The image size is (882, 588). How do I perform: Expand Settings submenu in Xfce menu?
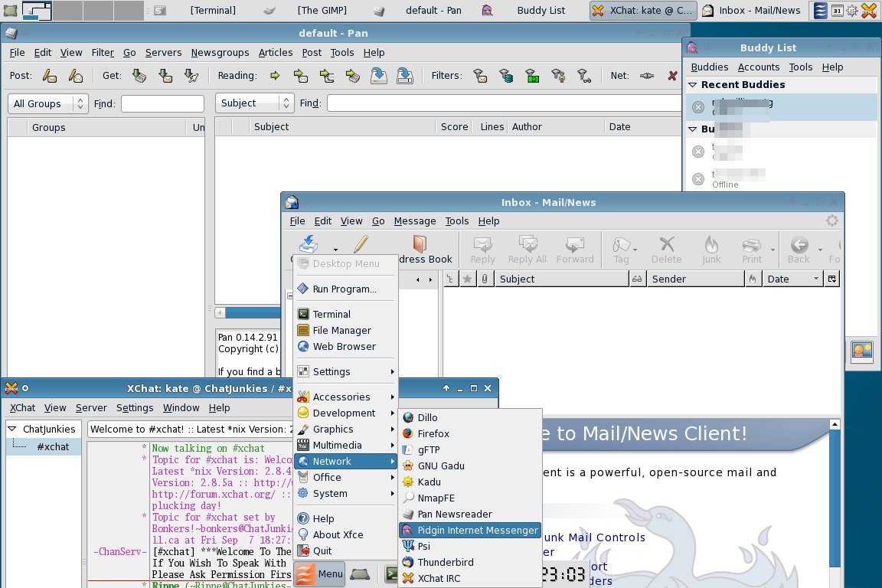[x=345, y=371]
